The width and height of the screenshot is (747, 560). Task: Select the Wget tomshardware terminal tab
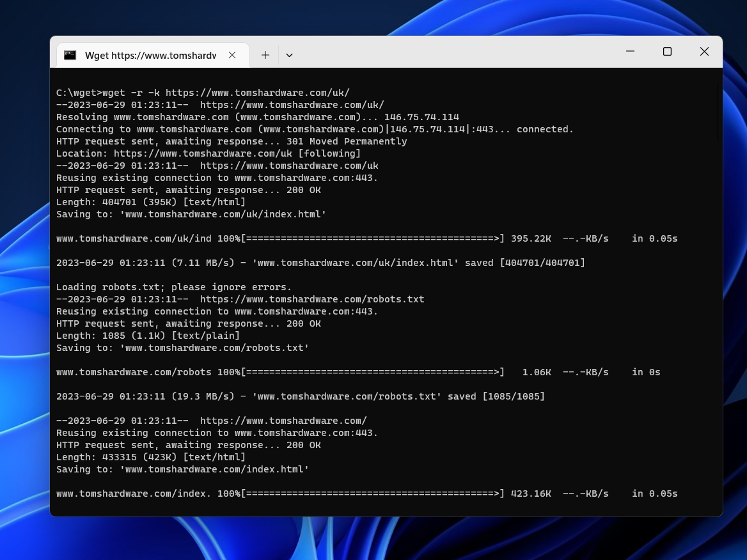click(x=152, y=55)
